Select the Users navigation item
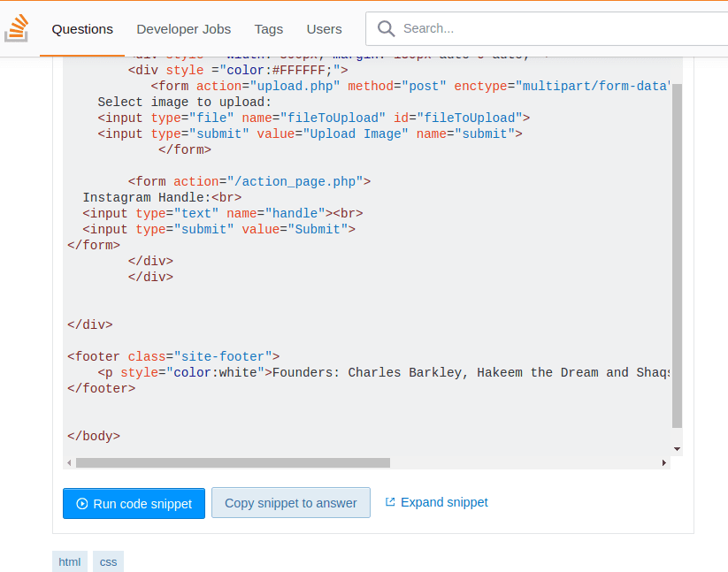Screen dimensions: 728x572 coord(324,29)
